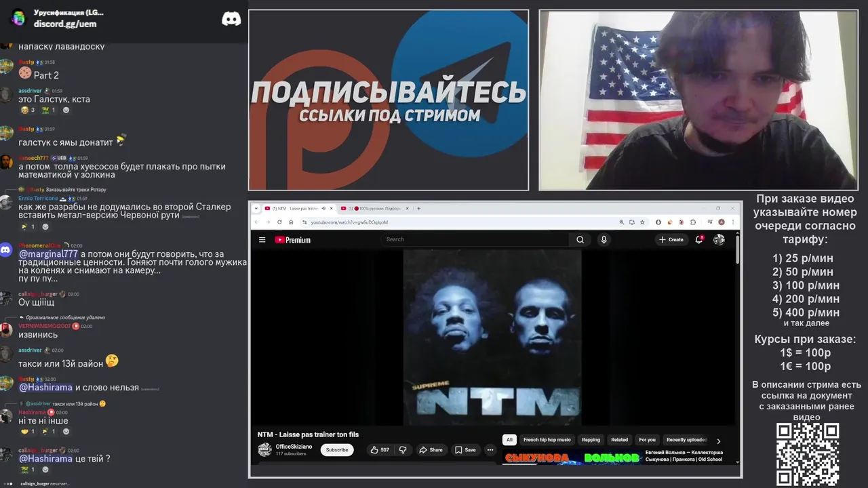868x488 pixels.
Task: Bookmark this page with the star
Action: click(x=642, y=222)
